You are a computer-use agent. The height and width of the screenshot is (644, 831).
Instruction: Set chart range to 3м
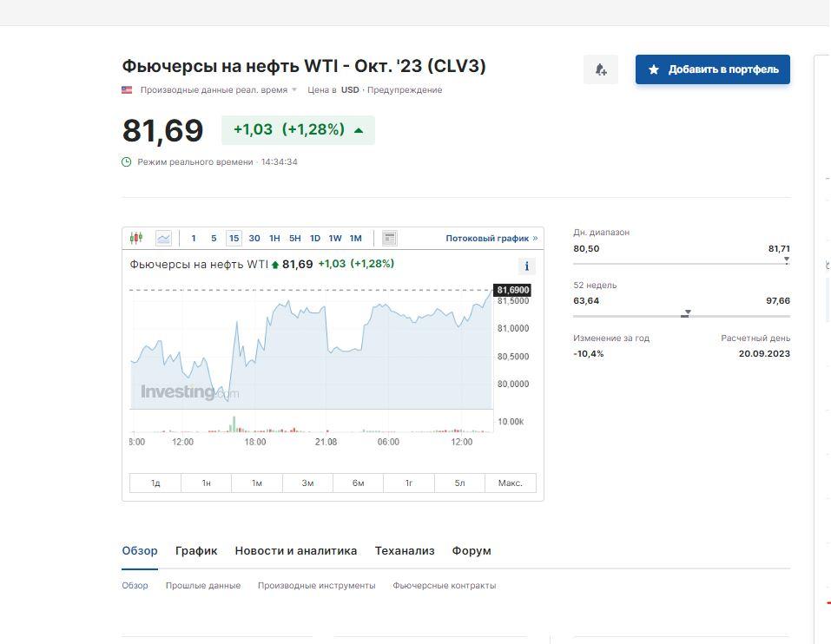(308, 483)
